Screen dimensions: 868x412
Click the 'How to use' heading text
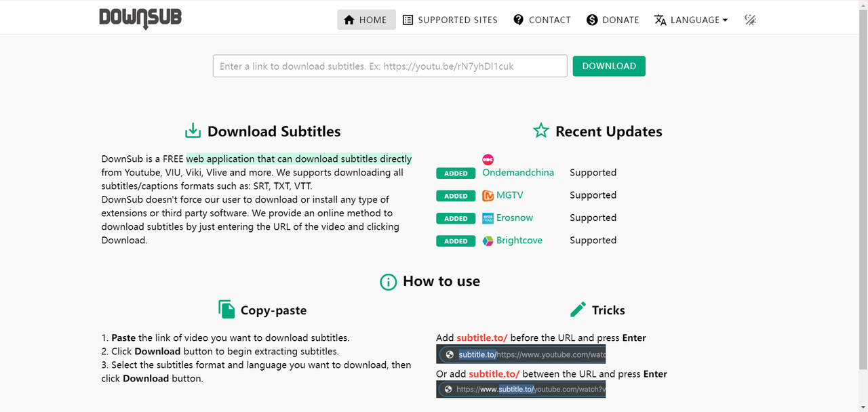441,281
